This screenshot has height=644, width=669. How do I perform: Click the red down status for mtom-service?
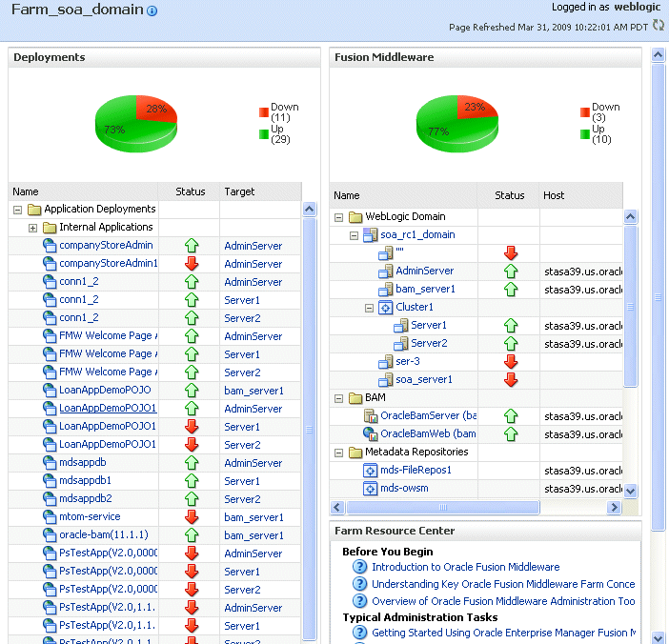192,517
